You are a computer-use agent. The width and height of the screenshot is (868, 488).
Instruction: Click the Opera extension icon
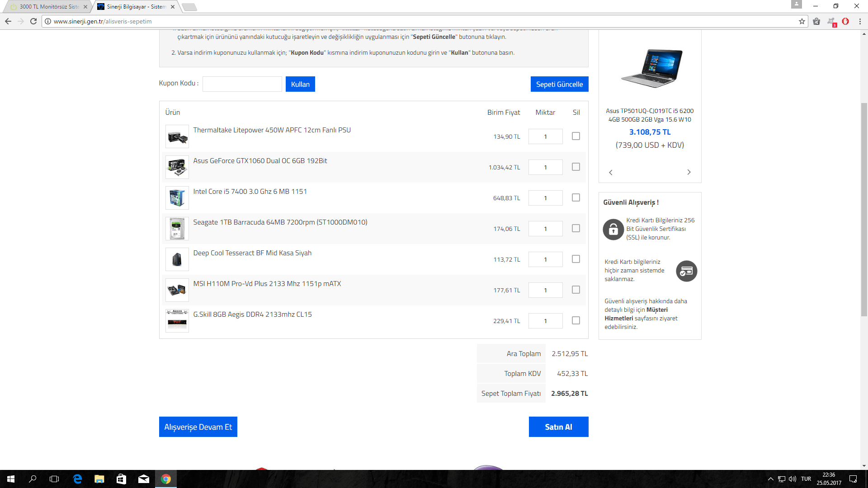tap(845, 21)
